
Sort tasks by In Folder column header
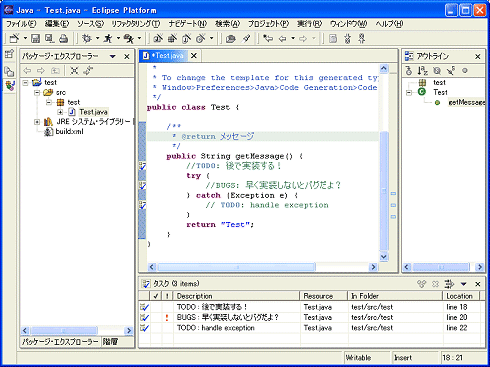(396, 296)
